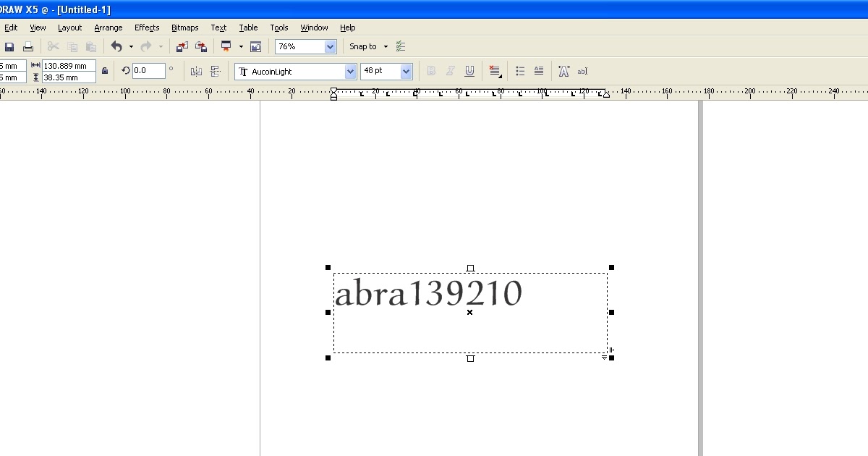
Task: Click the abra139210 text in the frame
Action: [428, 295]
